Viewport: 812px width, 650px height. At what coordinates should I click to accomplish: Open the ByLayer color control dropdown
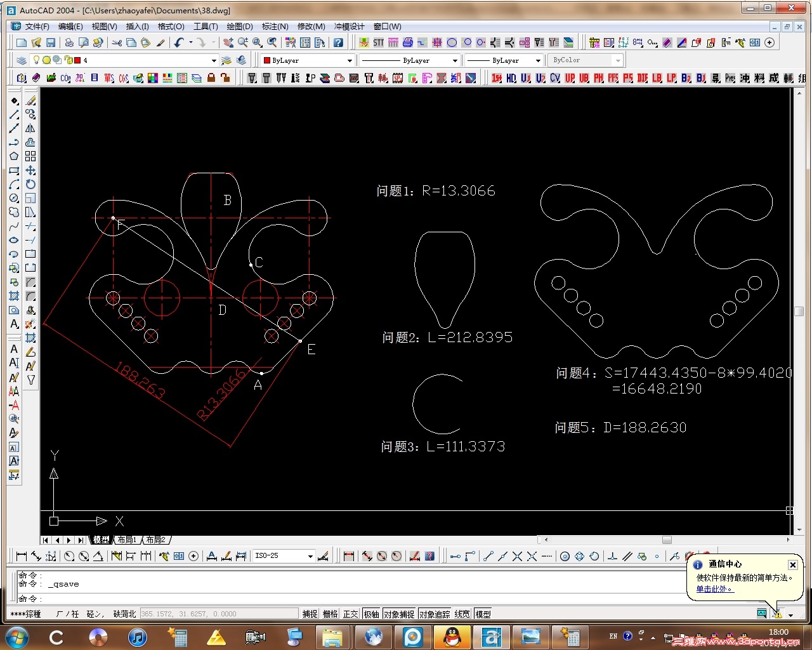click(350, 60)
